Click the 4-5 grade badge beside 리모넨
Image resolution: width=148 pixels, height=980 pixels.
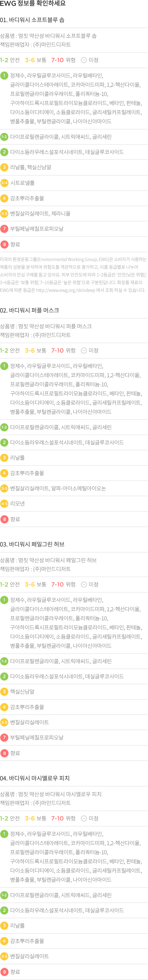pyautogui.click(x=4, y=503)
